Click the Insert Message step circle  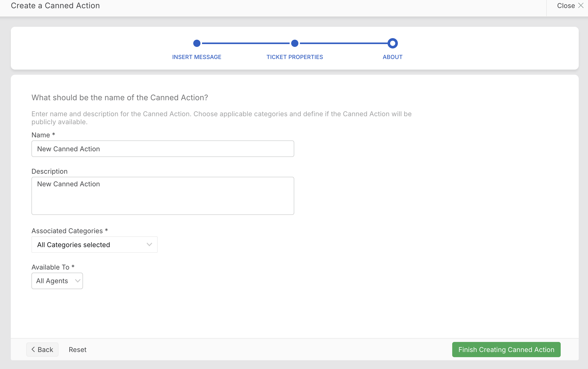click(x=197, y=43)
